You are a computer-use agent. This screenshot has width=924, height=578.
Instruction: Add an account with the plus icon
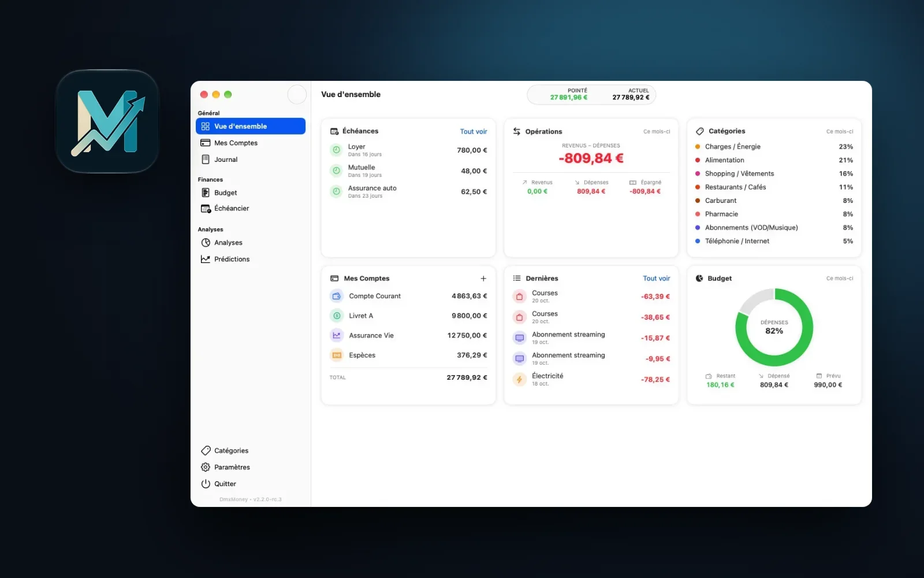coord(483,278)
